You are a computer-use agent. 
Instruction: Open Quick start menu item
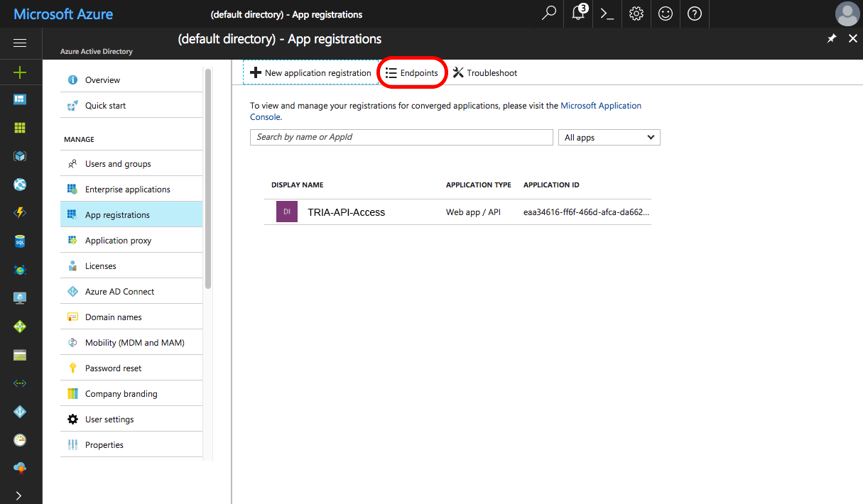pos(131,106)
